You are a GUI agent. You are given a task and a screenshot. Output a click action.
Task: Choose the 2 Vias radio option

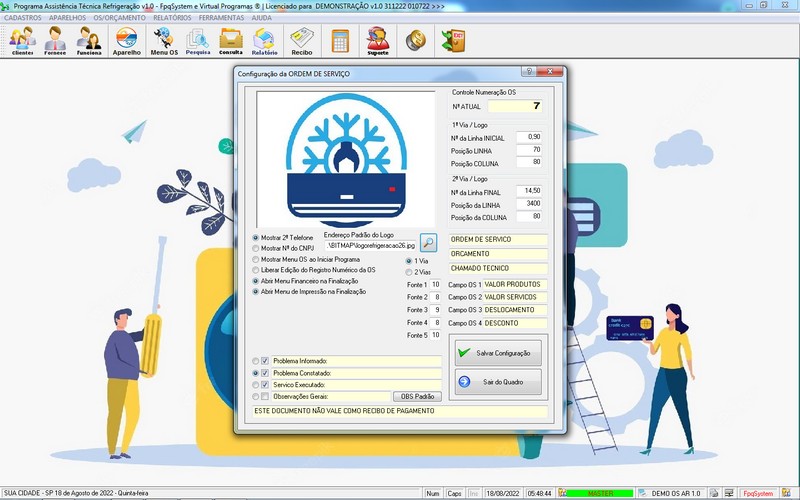pyautogui.click(x=409, y=272)
